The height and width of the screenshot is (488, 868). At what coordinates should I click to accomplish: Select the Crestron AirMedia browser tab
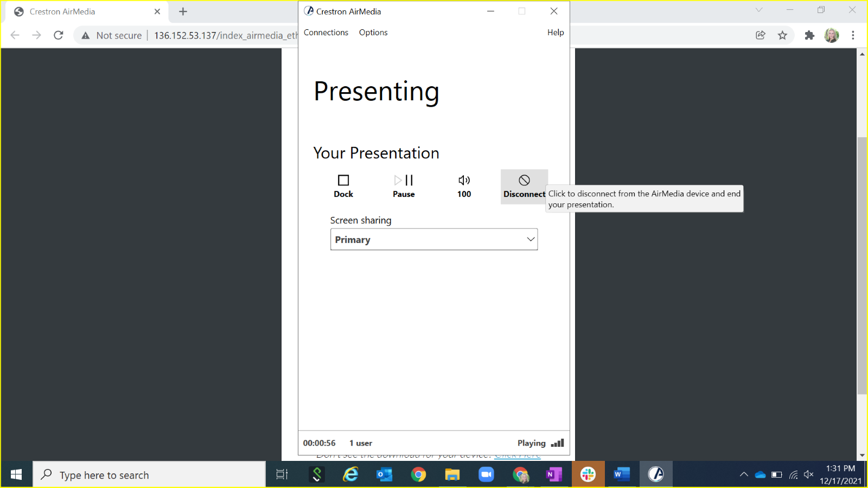coord(87,11)
